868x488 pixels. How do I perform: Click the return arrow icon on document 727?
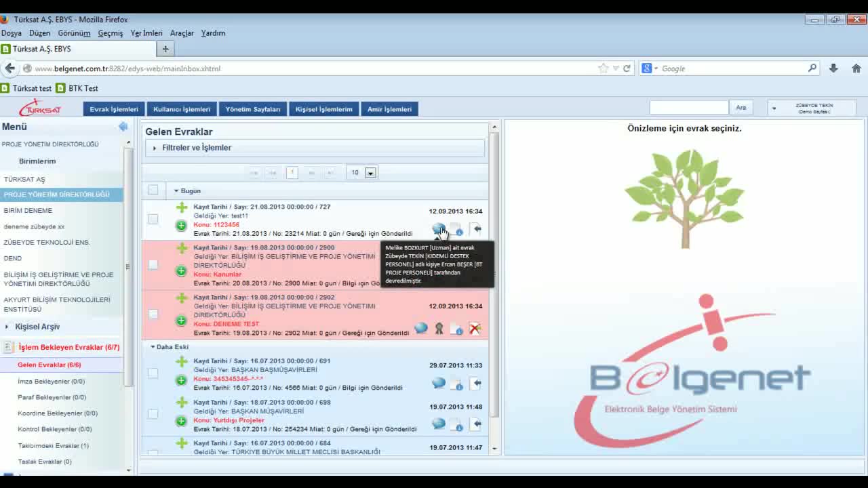pos(476,229)
